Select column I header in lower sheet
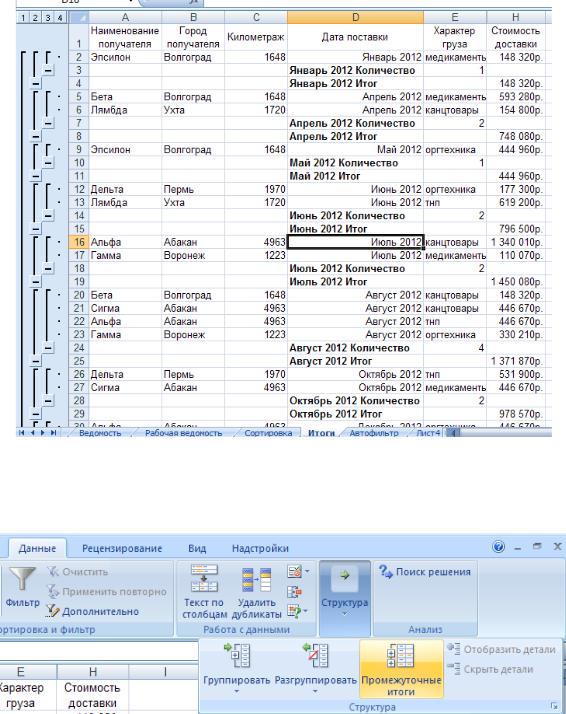Viewport: 566px width, 714px height. (164, 672)
